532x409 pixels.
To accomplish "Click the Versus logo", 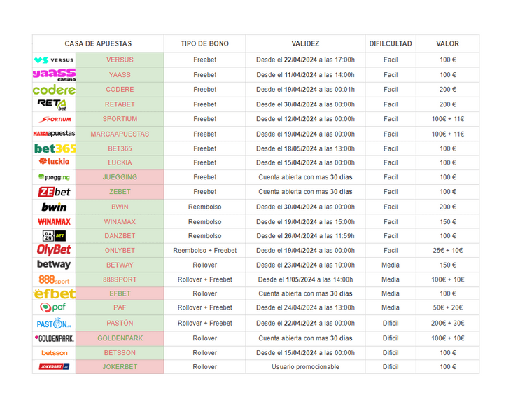I will coord(54,60).
